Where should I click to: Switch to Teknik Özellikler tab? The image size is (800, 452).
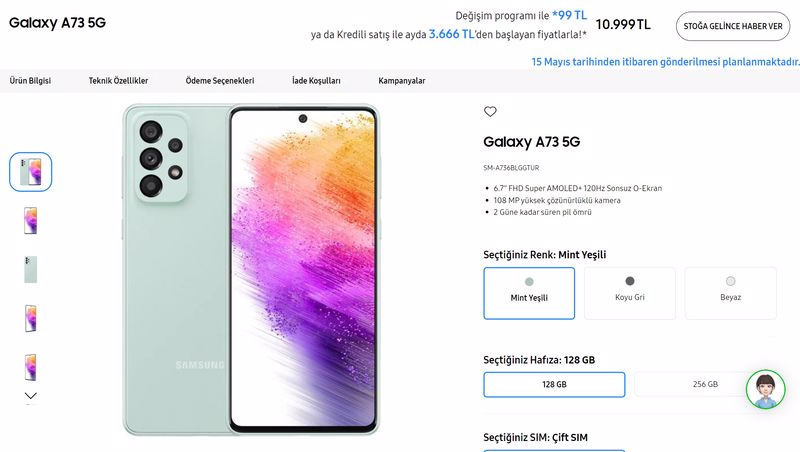pos(118,81)
